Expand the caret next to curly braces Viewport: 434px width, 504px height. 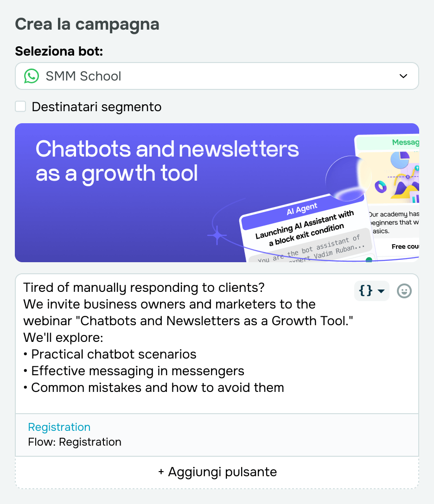381,291
